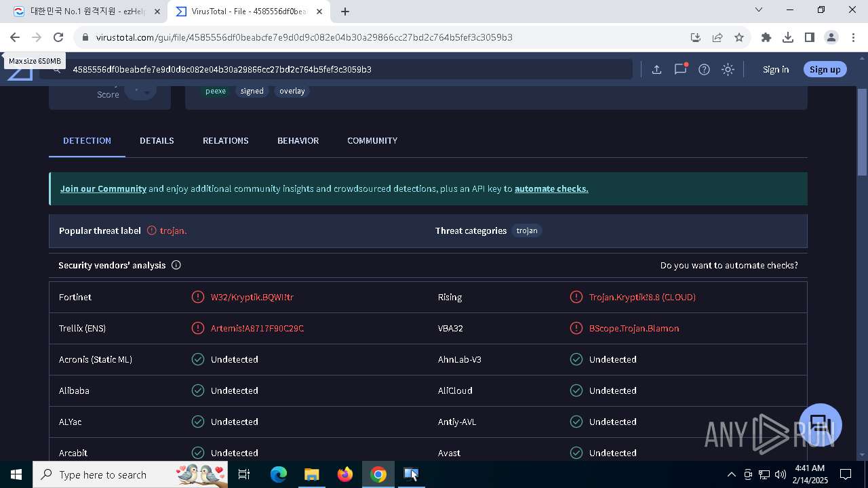This screenshot has height=488, width=868.
Task: Click the VirusTotal upload file icon
Action: (x=656, y=69)
